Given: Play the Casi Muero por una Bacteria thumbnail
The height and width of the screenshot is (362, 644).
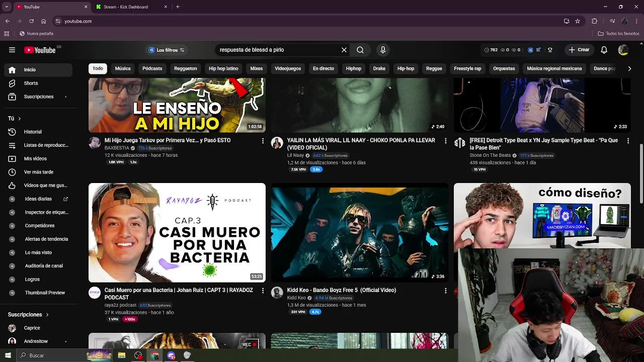Looking at the screenshot, I should click(x=177, y=233).
